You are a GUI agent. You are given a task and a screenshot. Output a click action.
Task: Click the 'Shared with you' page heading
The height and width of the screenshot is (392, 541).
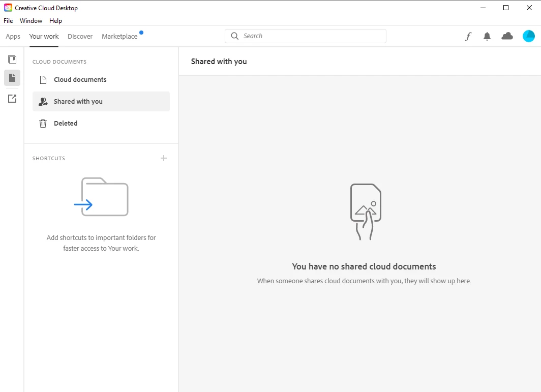tap(219, 62)
